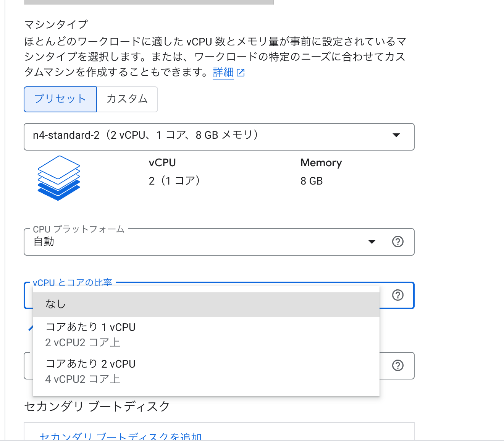Click help icon beside セカンダリ ブートディスク heading
The width and height of the screenshot is (504, 441).
(397, 365)
